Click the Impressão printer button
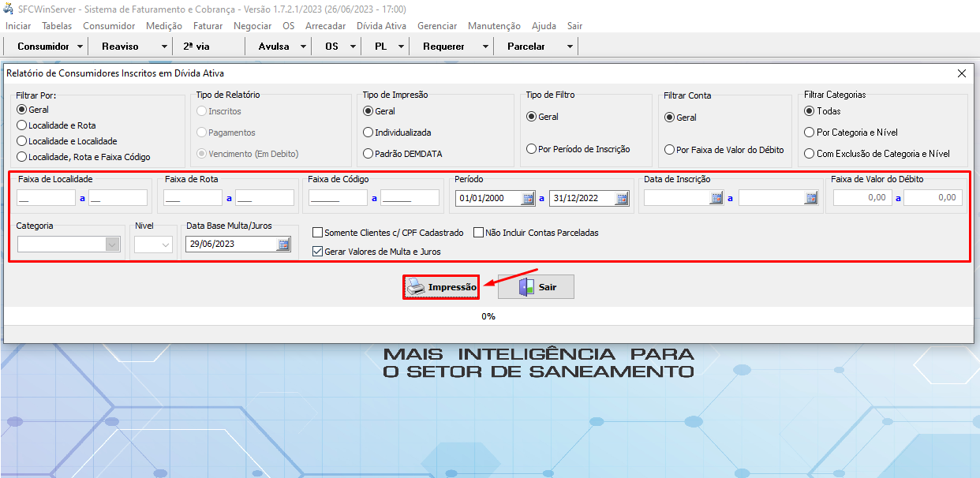Screen dimensions: 980x478 tap(441, 287)
